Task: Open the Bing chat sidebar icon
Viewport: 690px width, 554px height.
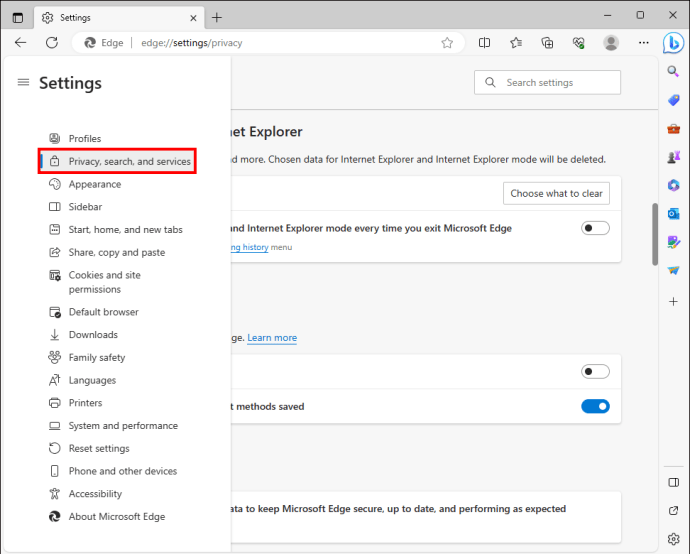Action: tap(673, 43)
